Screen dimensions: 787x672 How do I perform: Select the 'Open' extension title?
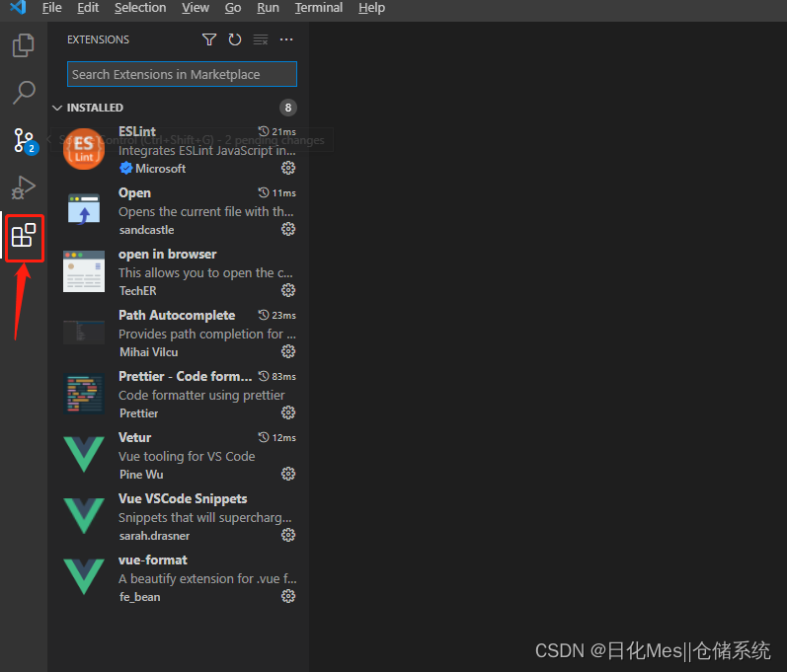134,193
